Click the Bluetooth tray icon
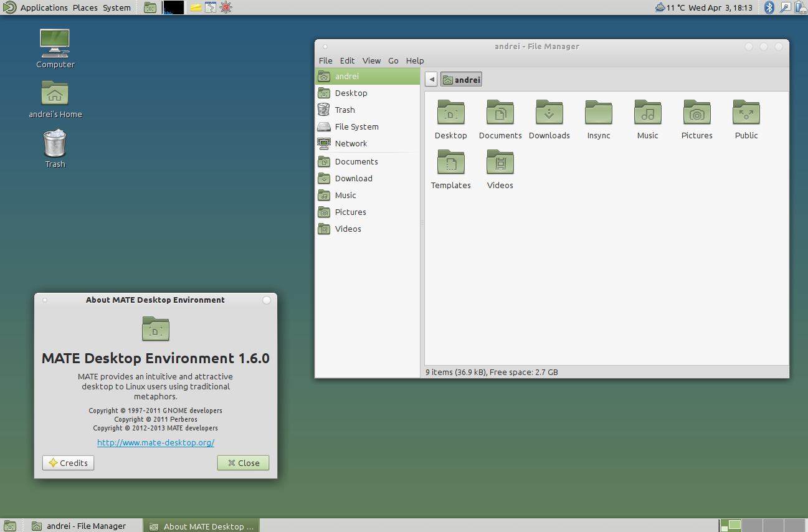Image resolution: width=808 pixels, height=532 pixels. click(769, 7)
